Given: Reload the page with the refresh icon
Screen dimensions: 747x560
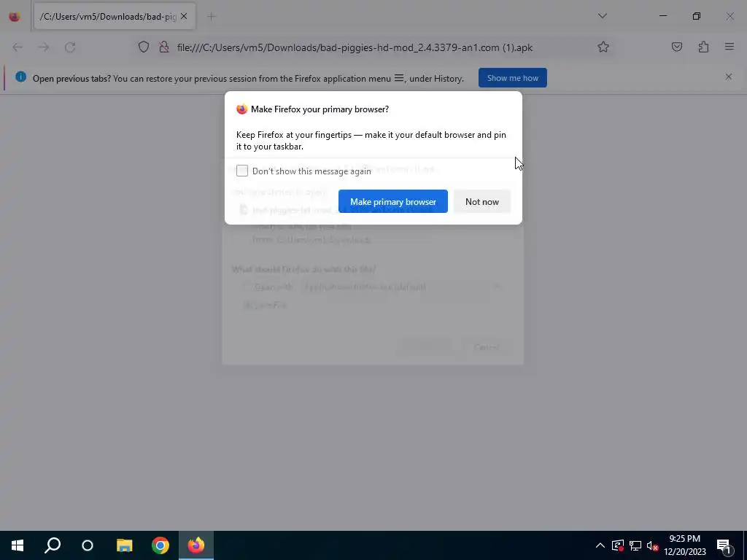Looking at the screenshot, I should click(x=70, y=47).
